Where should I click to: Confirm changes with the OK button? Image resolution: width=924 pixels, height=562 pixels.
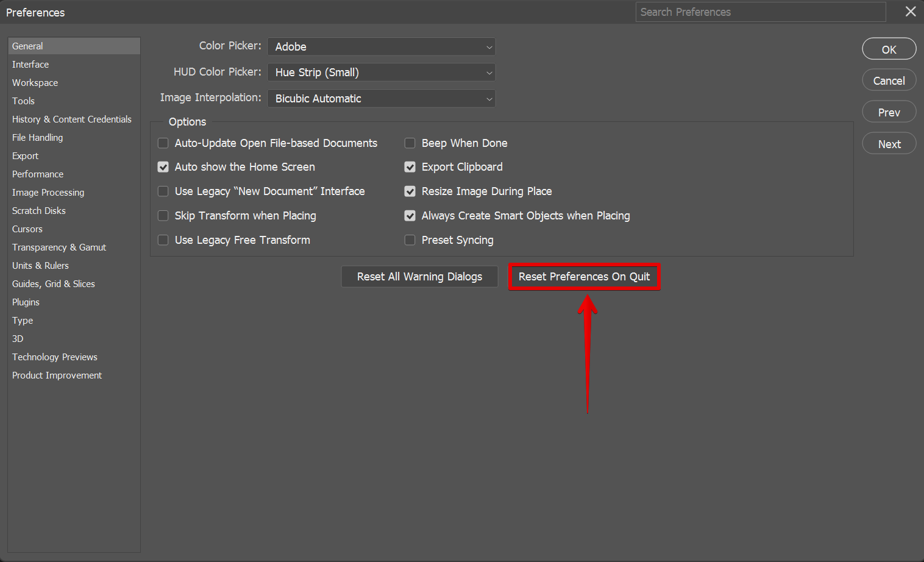(x=889, y=49)
